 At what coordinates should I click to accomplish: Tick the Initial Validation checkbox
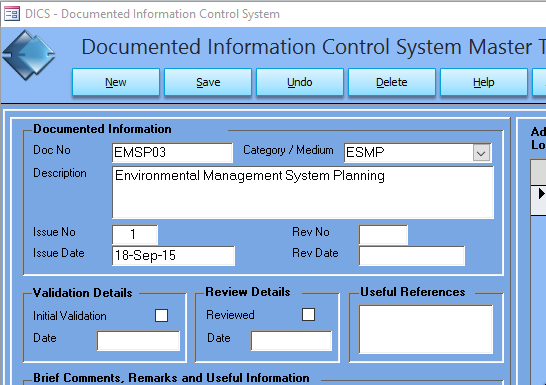pyautogui.click(x=162, y=316)
